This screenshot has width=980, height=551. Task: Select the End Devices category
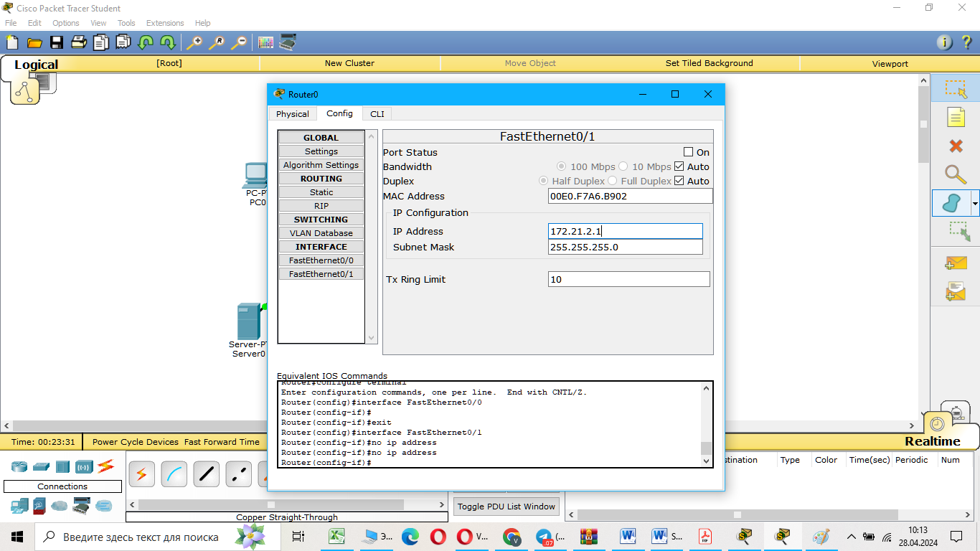tap(19, 506)
